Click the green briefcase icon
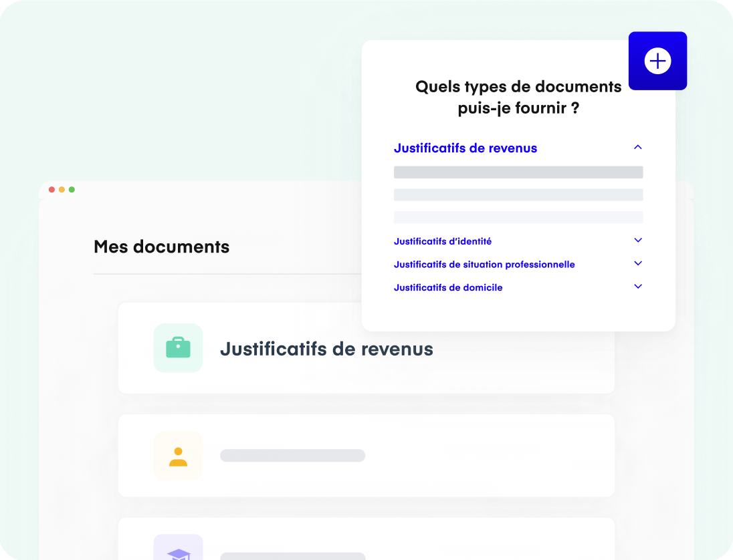 coord(178,348)
